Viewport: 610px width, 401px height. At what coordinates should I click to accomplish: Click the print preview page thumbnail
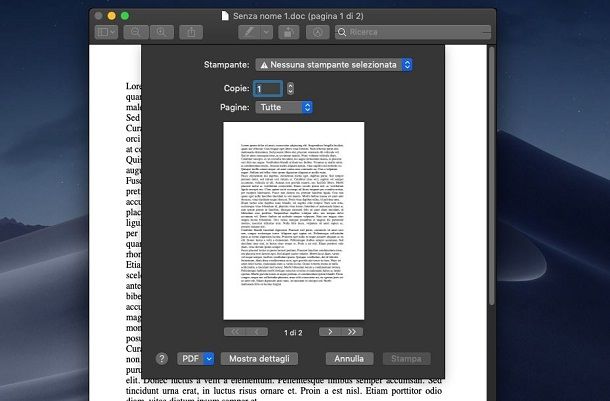(x=294, y=221)
